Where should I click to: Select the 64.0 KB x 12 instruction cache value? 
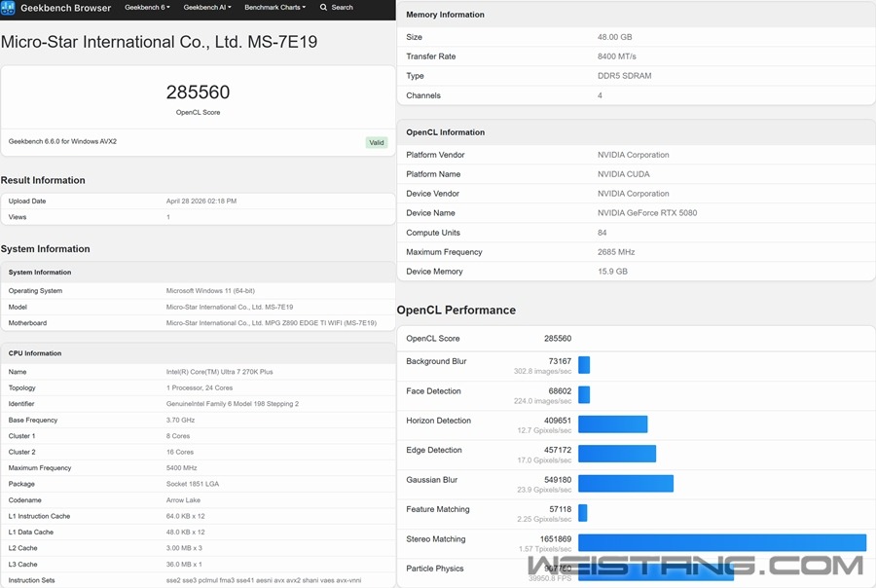click(x=186, y=517)
